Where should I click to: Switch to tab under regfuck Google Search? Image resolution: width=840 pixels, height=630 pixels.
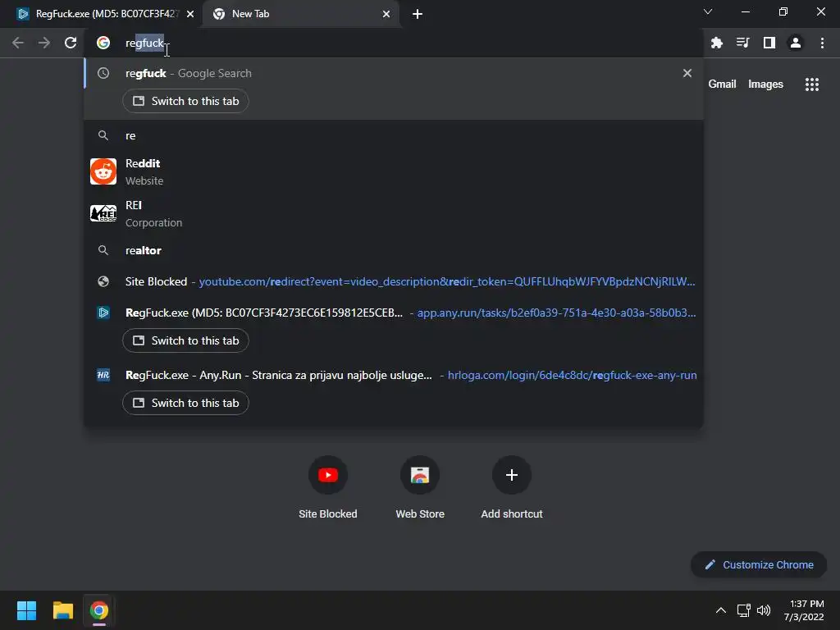185,101
